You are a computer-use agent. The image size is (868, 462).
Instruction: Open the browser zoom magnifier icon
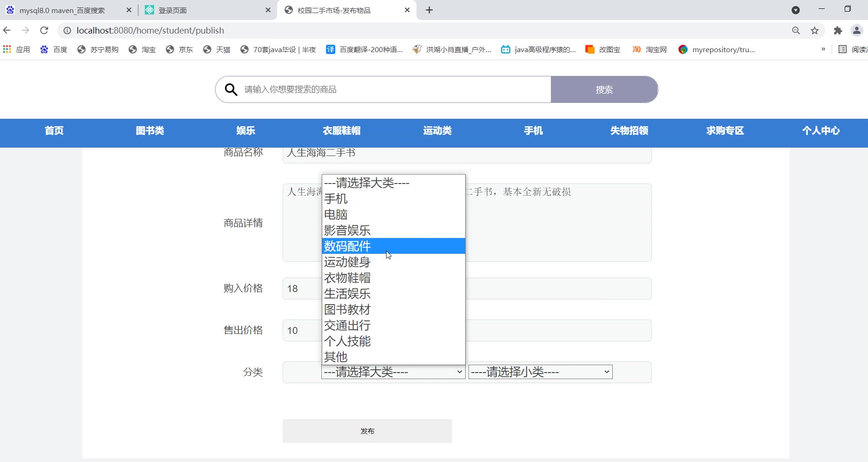(x=796, y=30)
